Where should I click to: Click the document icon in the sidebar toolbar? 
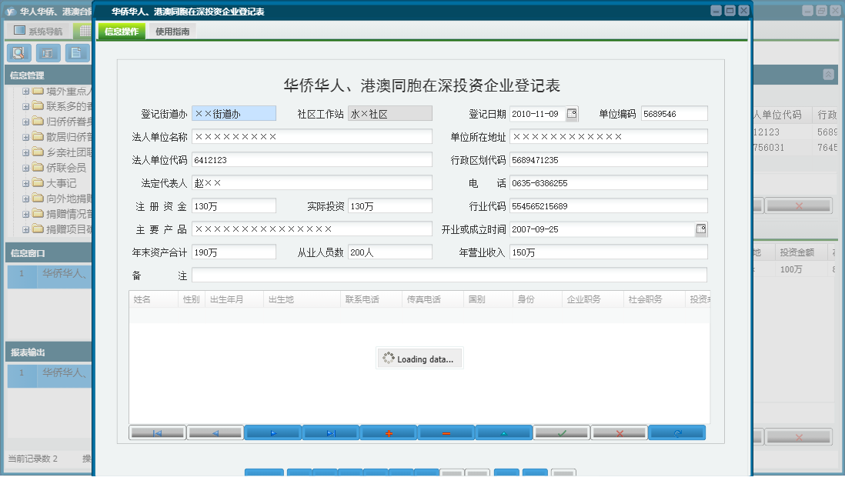tap(75, 53)
